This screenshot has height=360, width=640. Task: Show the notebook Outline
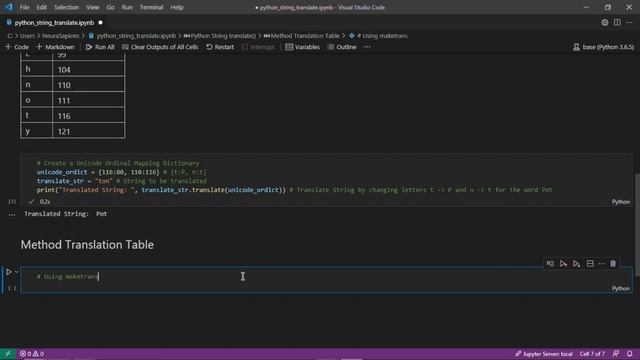(x=342, y=47)
